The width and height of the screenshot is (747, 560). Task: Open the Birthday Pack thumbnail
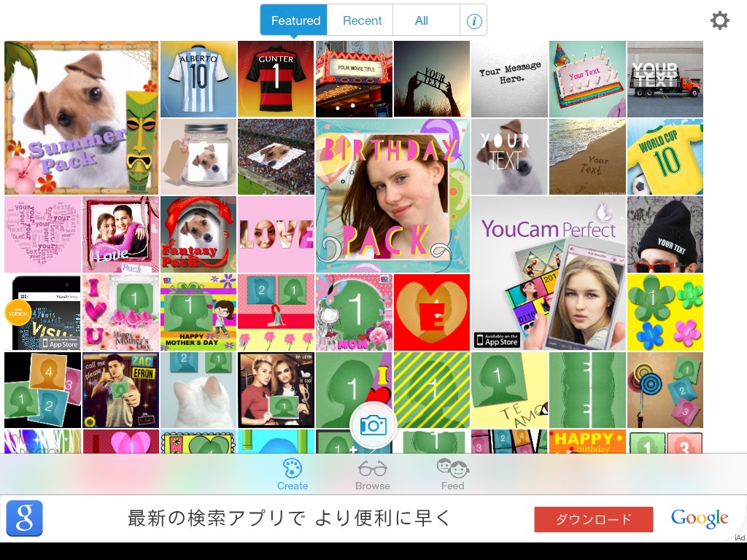coord(392,195)
